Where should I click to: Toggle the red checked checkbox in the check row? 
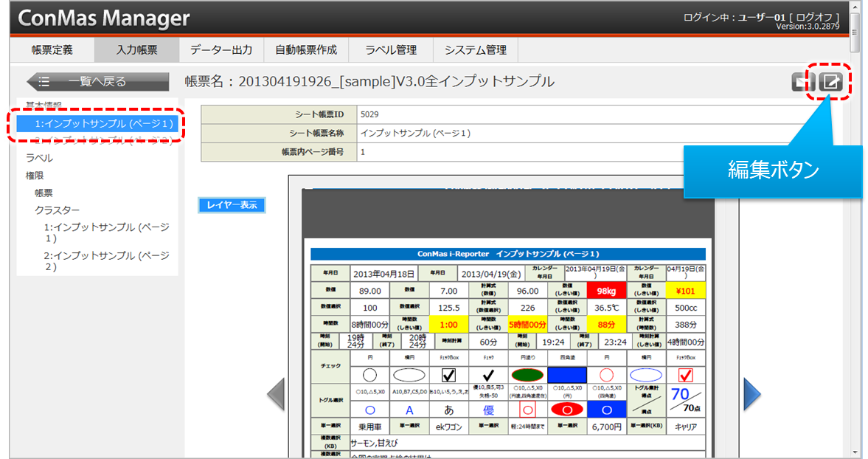pyautogui.click(x=686, y=376)
